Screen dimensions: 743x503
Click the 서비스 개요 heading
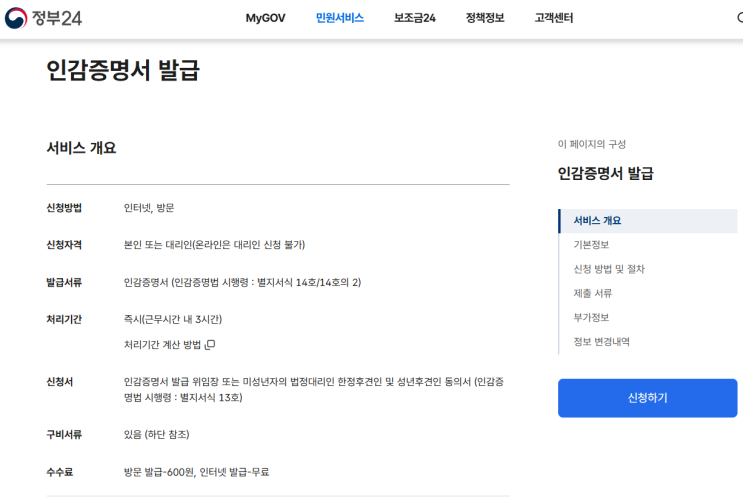[x=81, y=148]
